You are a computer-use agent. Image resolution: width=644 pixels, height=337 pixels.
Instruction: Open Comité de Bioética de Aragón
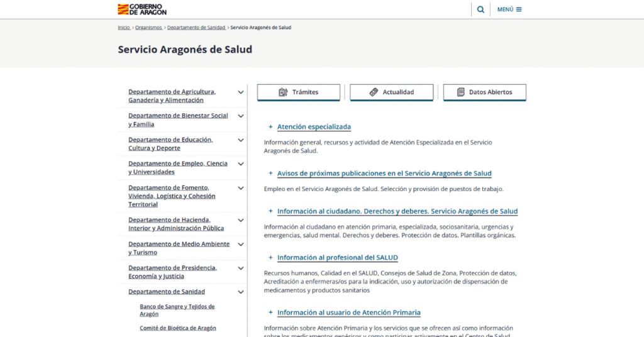point(178,328)
